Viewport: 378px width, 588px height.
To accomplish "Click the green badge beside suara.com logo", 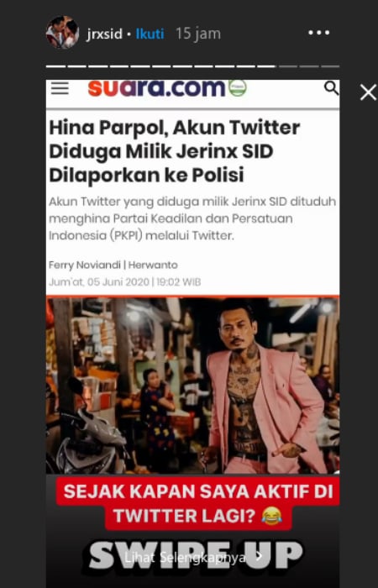I will pos(238,88).
